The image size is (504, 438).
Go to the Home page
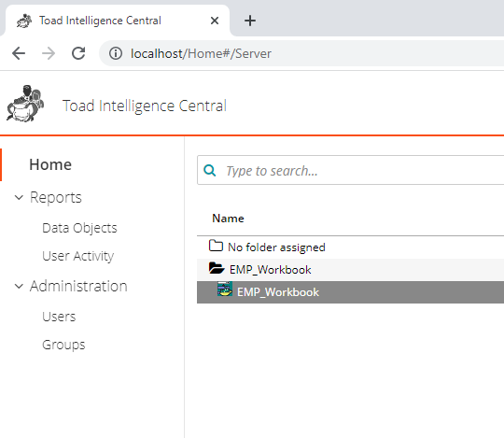50,164
